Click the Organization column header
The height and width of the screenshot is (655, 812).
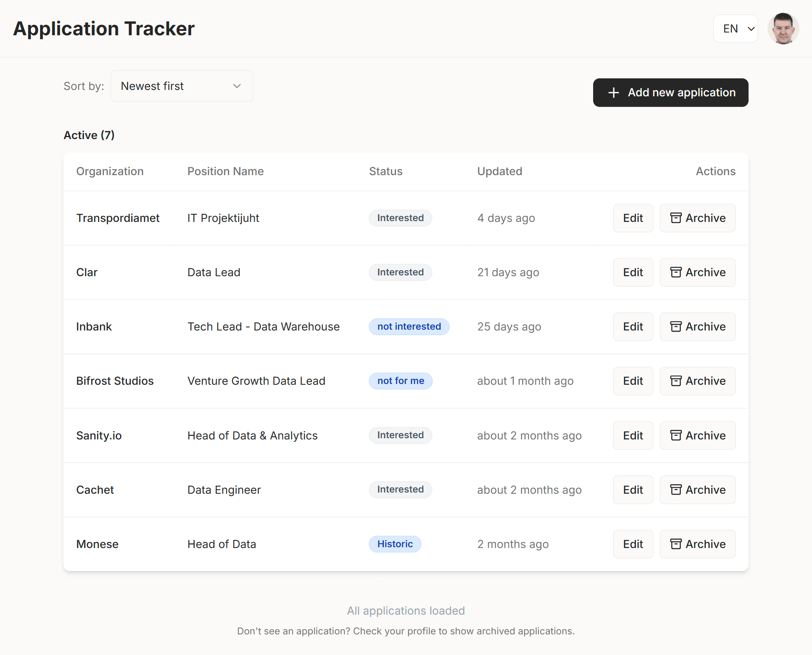pyautogui.click(x=110, y=172)
